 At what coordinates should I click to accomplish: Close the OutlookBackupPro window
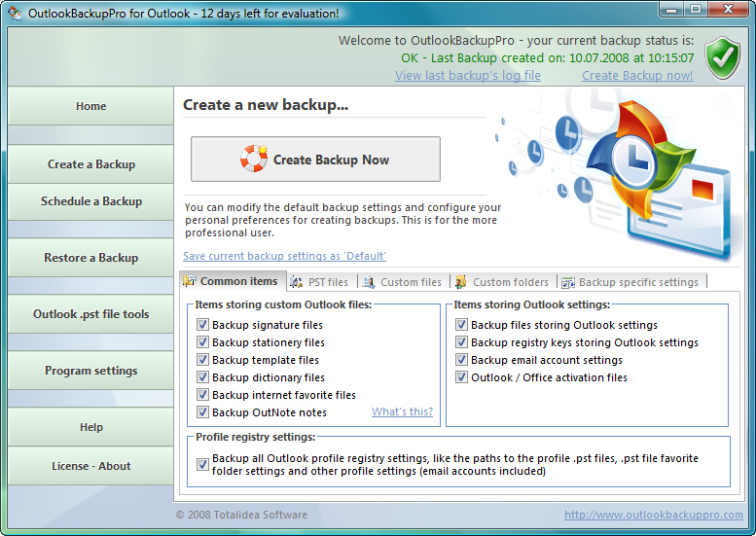[x=728, y=9]
